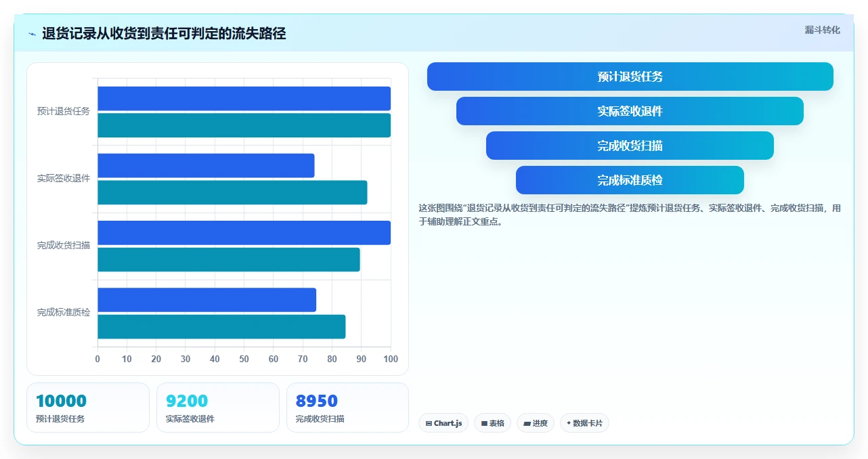Image resolution: width=868 pixels, height=459 pixels.
Task: Click the description paragraph starting 这张图围绕
Action: click(x=630, y=215)
